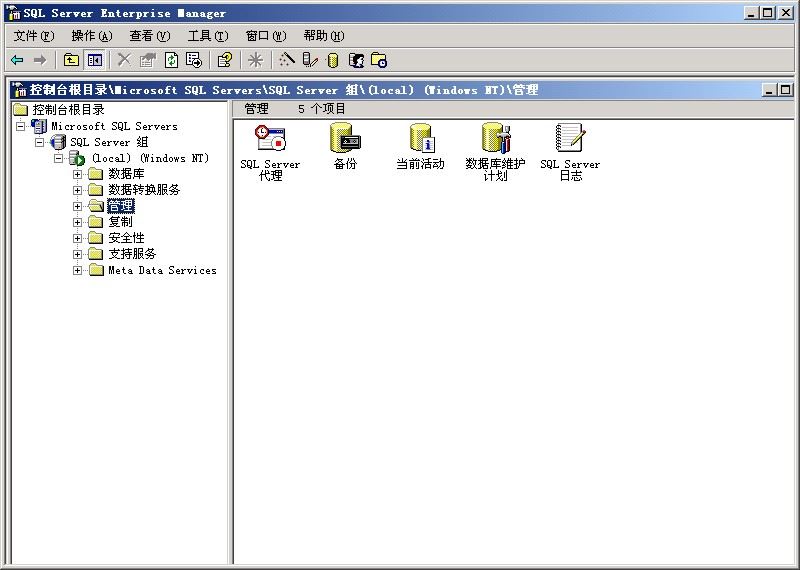Select the 安全性 tree folder
This screenshot has width=800, height=570.
click(126, 238)
